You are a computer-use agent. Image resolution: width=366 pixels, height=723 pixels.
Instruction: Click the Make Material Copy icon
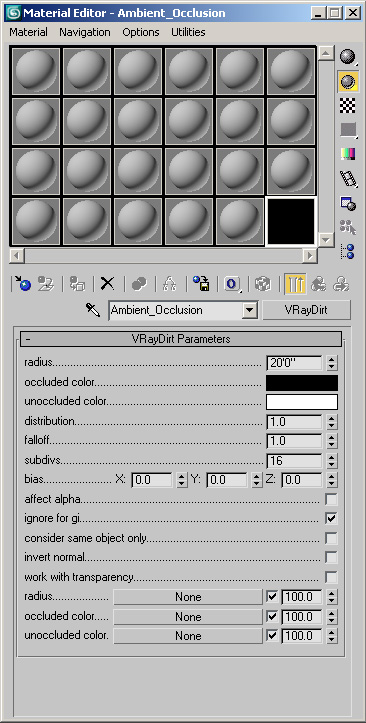point(139,284)
